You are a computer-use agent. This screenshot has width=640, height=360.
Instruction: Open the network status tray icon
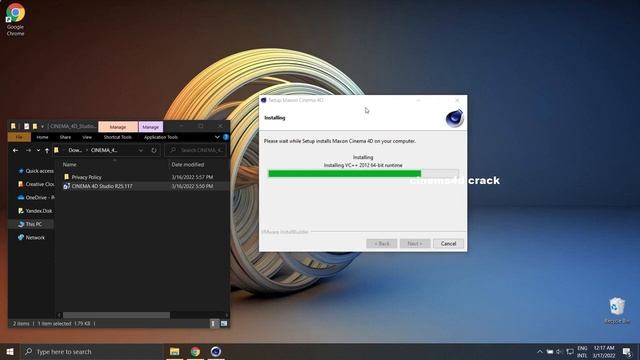(x=570, y=351)
